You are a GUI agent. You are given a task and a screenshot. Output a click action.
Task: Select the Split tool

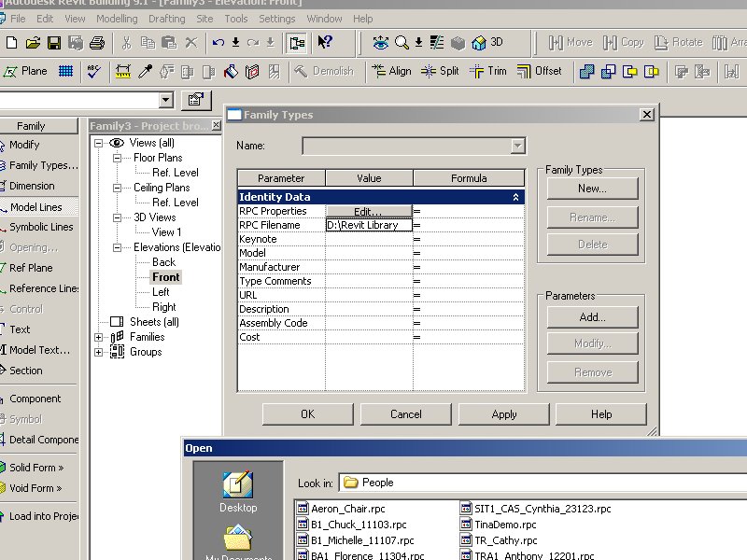coord(441,71)
